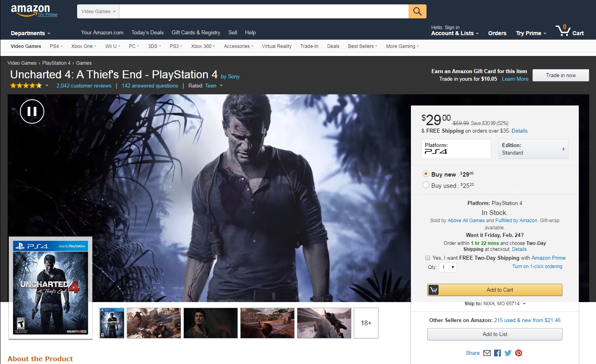Viewport: 596px width, 364px height.
Task: Click the five-star rating icons
Action: coord(26,86)
